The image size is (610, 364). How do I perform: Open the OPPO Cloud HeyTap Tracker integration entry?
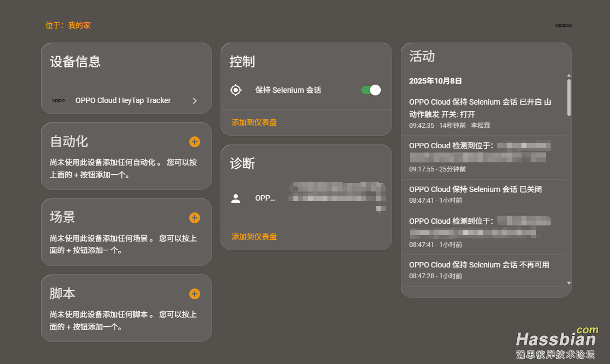click(x=123, y=100)
